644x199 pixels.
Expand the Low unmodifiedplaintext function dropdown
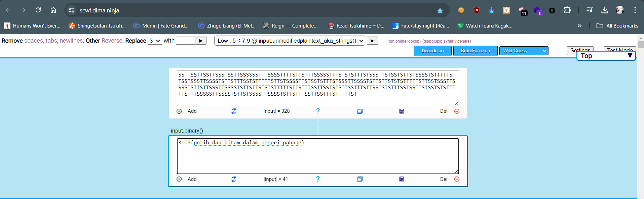290,41
